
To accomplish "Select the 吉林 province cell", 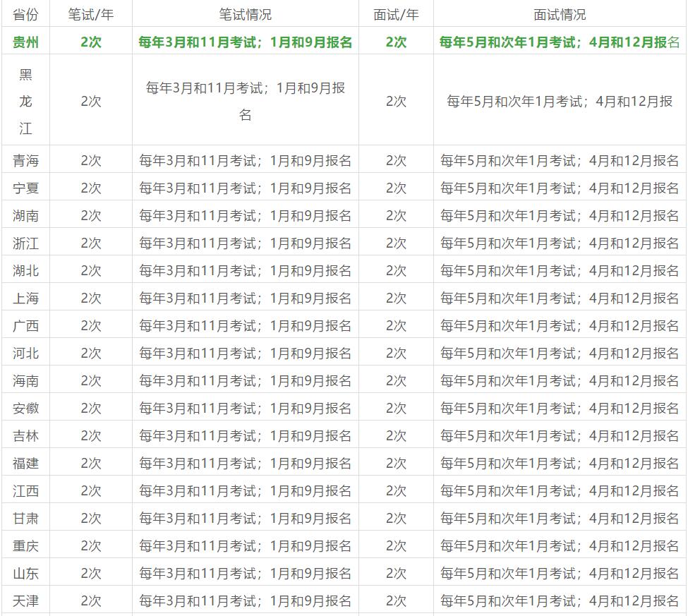I will tap(25, 435).
